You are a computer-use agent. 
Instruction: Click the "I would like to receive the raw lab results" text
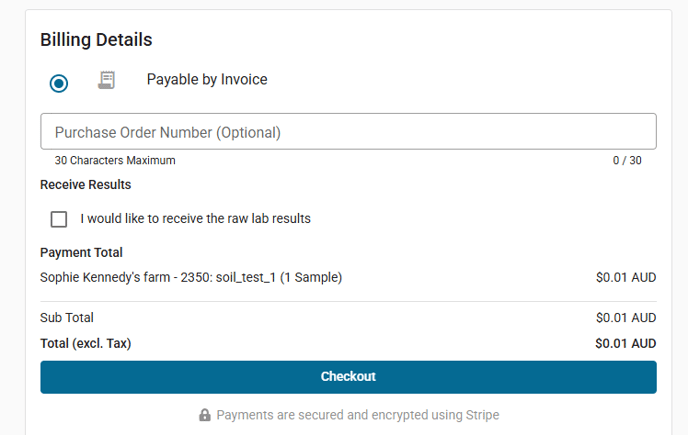click(x=195, y=218)
